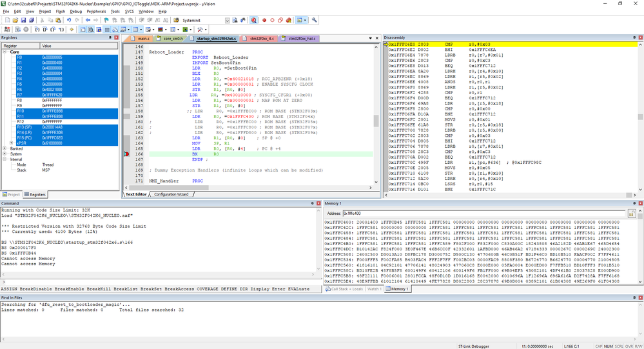Open the Watch Windows dropdown arrow

(x=128, y=30)
